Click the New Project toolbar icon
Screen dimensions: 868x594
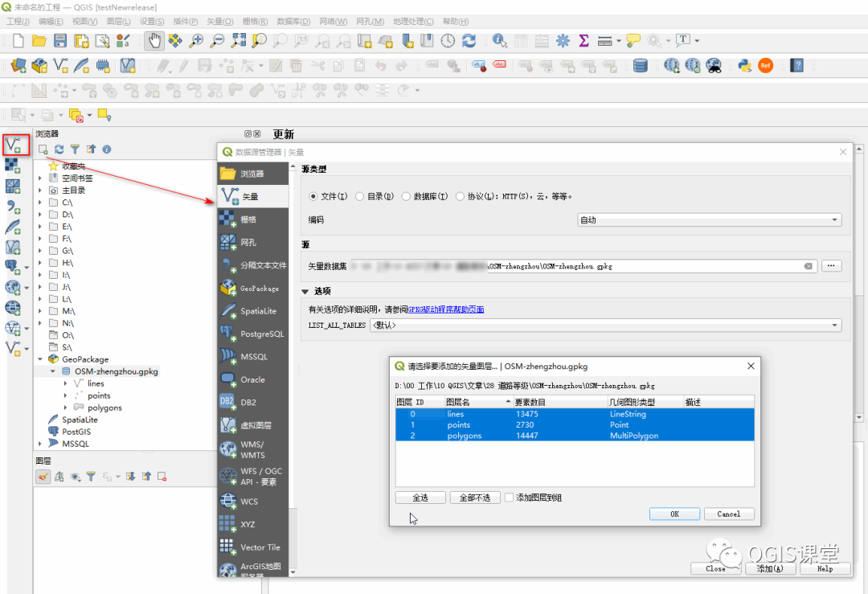coord(18,40)
